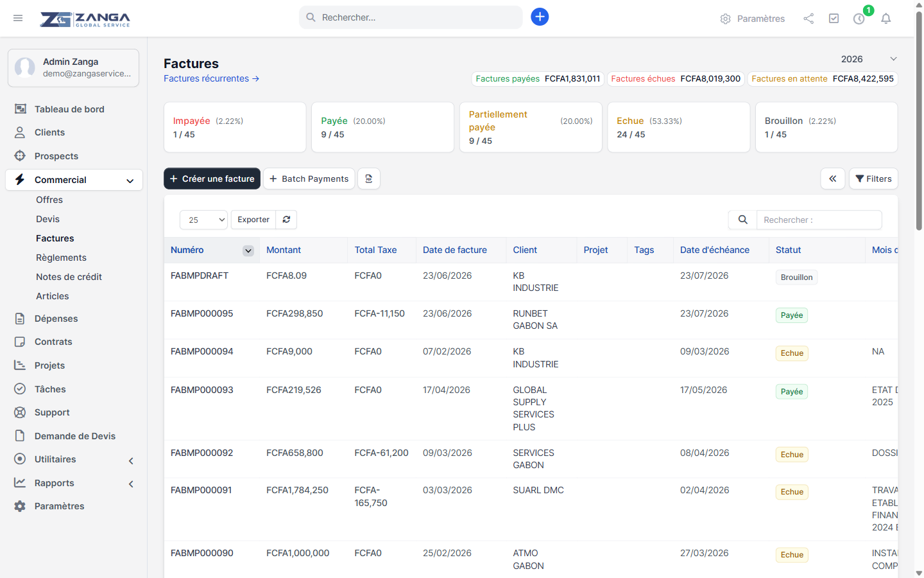Open invoice FABMP000093

coord(202,390)
